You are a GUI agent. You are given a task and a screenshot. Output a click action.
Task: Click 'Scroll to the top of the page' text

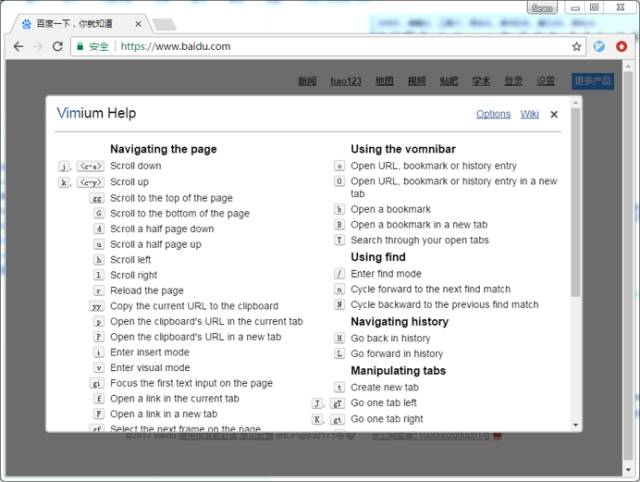(x=171, y=198)
